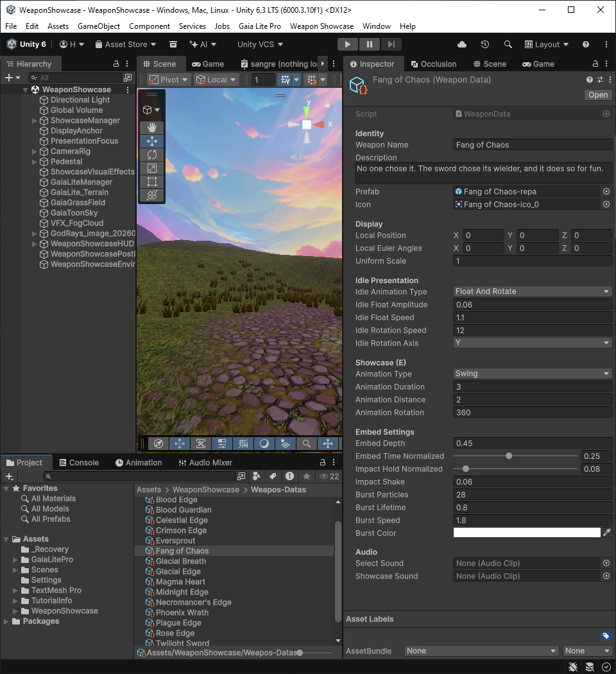
Task: Click the Uniform Scale field
Action: [x=533, y=261]
